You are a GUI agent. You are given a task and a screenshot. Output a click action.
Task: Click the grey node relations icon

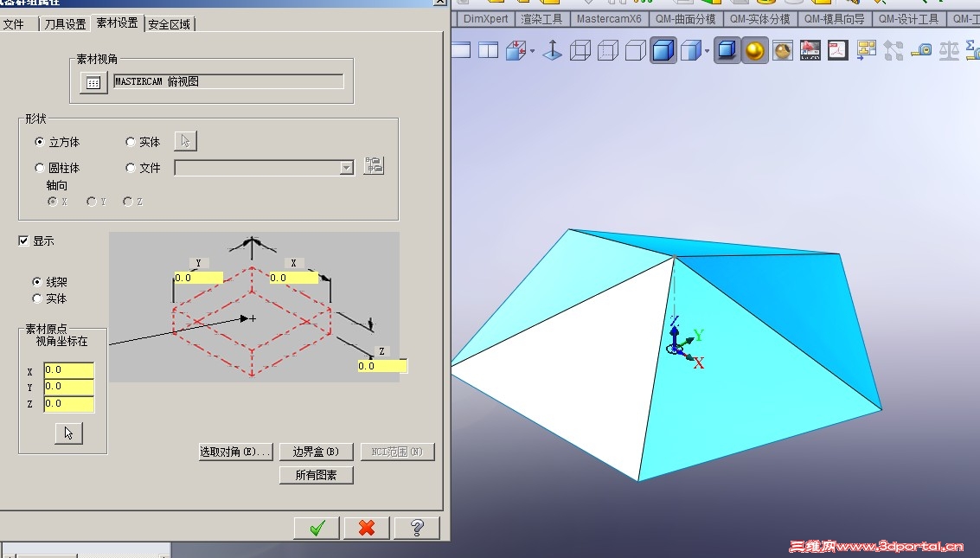pos(894,50)
